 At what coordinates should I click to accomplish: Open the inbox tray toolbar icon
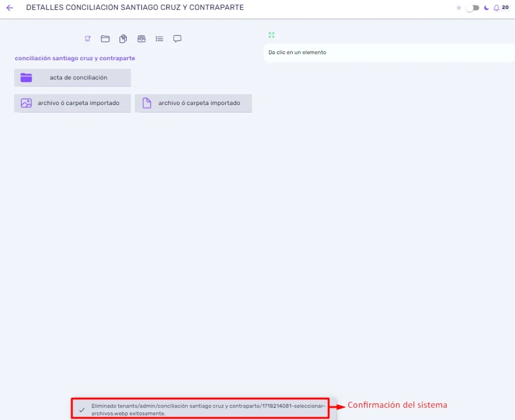[141, 39]
